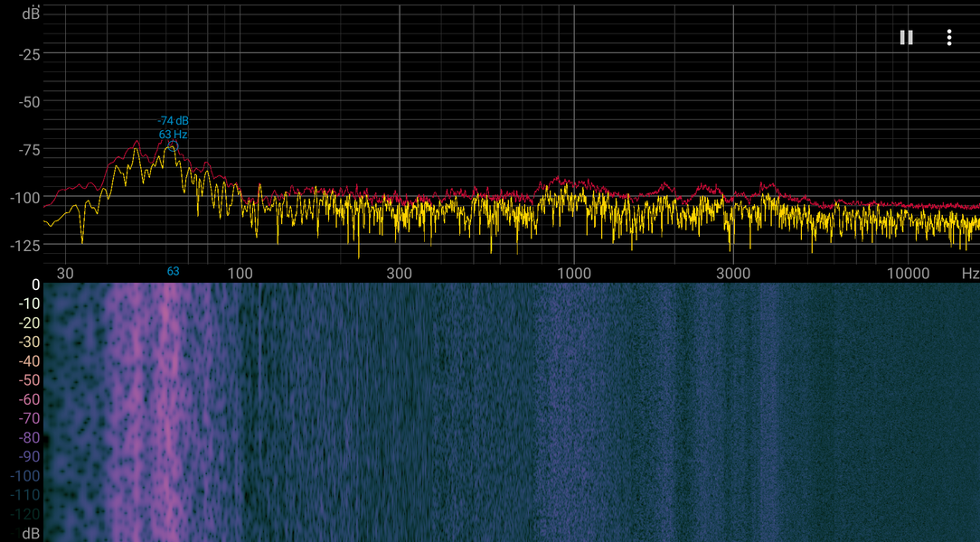Click the '-100' spectrum axis label
Screen dimensions: 980x542
coord(25,198)
